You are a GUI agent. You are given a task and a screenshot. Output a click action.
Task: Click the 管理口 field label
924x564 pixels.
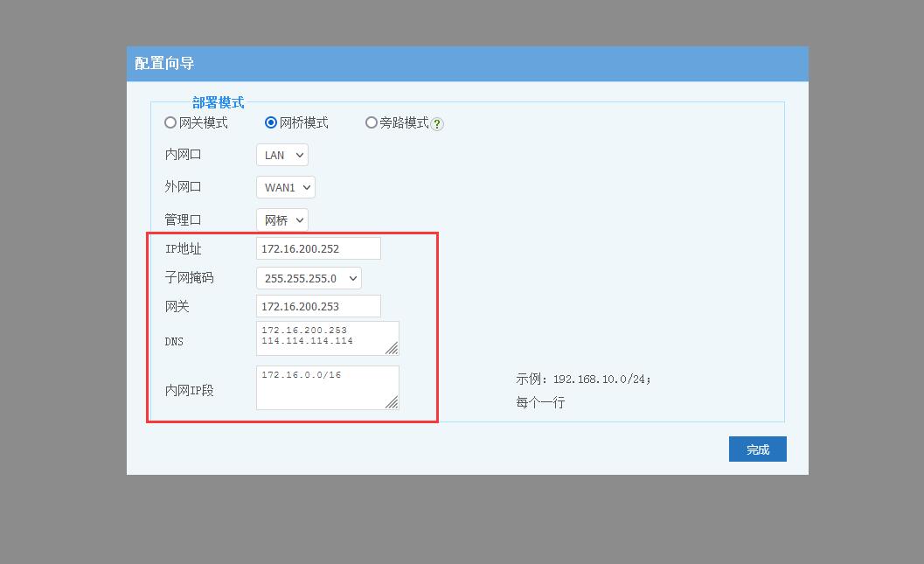pyautogui.click(x=183, y=220)
